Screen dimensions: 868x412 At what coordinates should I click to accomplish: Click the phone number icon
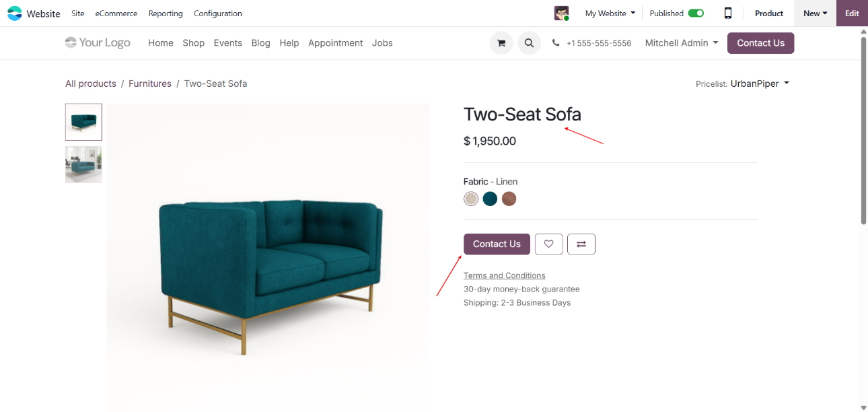[556, 43]
